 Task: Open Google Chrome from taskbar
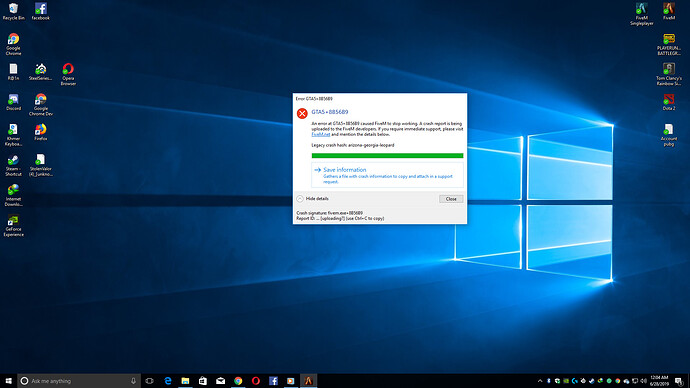click(238, 381)
